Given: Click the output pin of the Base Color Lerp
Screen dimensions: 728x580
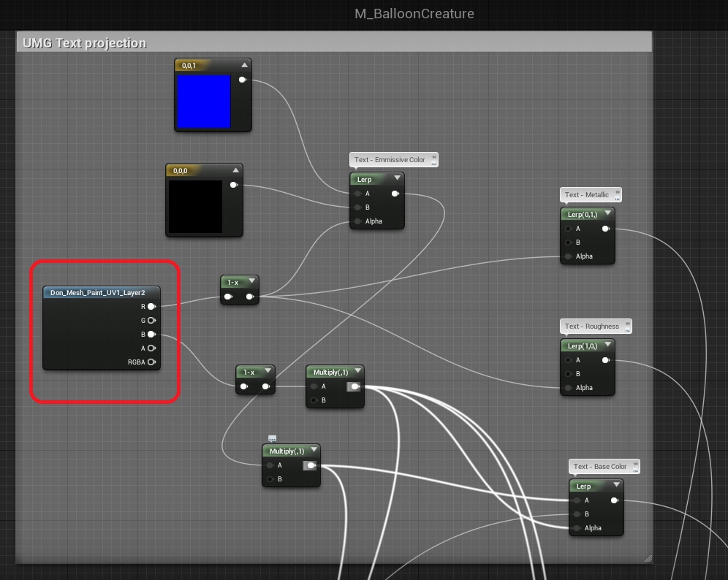Looking at the screenshot, I should point(615,500).
